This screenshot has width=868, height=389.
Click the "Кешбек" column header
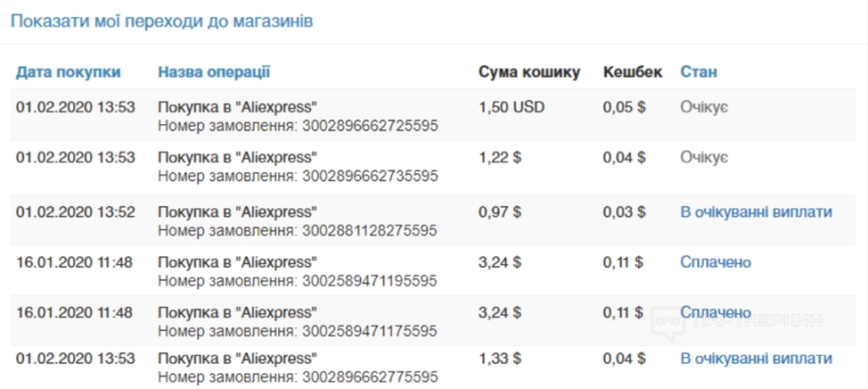click(633, 72)
